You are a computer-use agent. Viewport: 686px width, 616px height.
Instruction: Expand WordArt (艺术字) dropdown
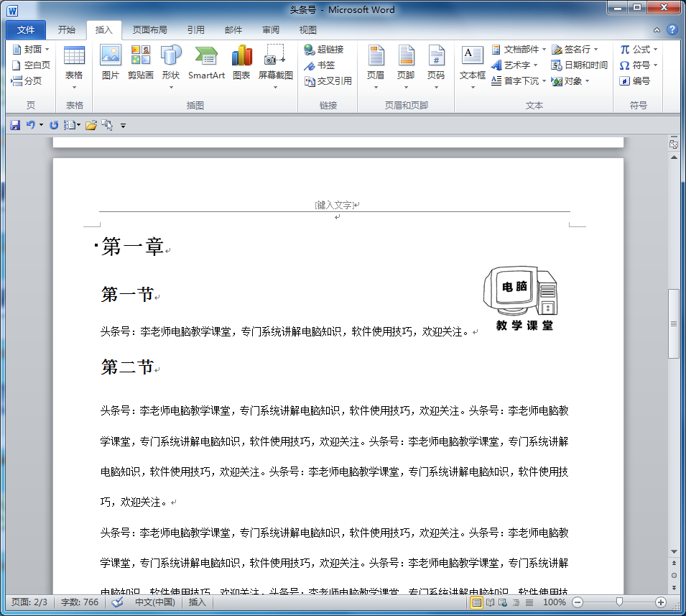click(535, 65)
